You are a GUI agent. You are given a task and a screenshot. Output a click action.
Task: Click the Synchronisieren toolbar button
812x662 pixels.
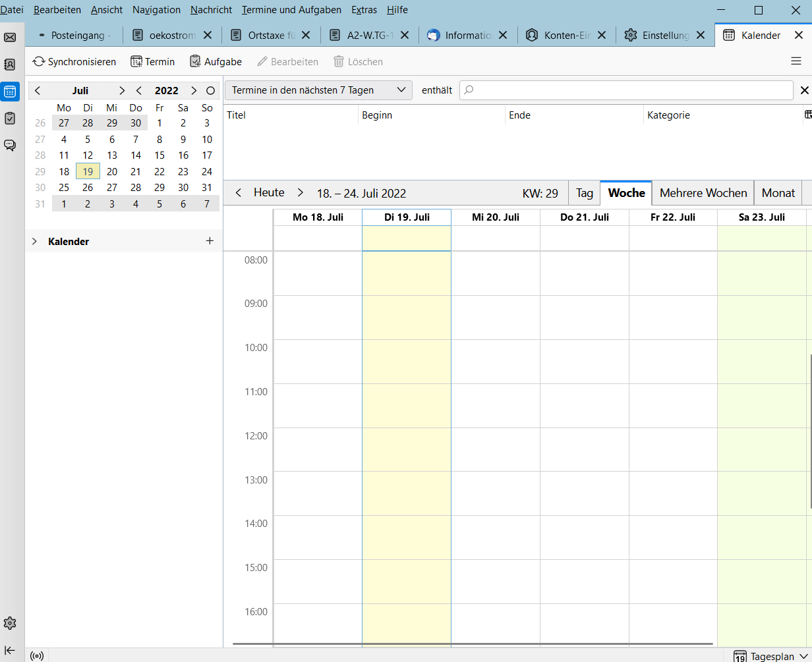pyautogui.click(x=74, y=62)
